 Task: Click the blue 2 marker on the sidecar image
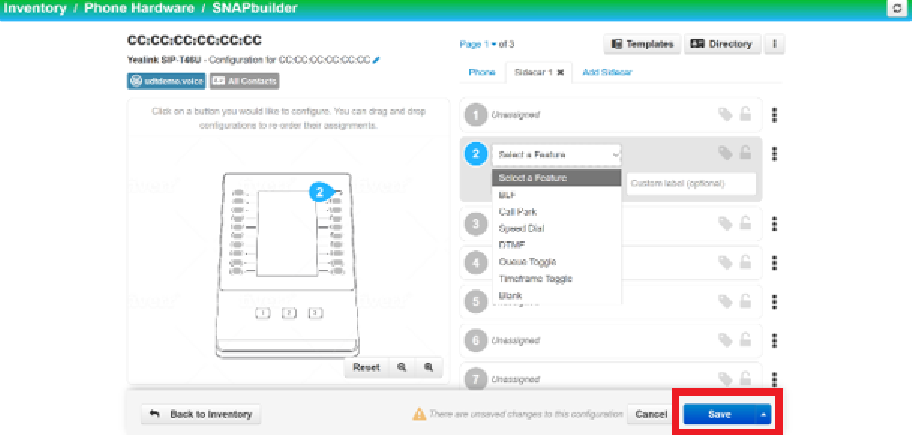[320, 191]
